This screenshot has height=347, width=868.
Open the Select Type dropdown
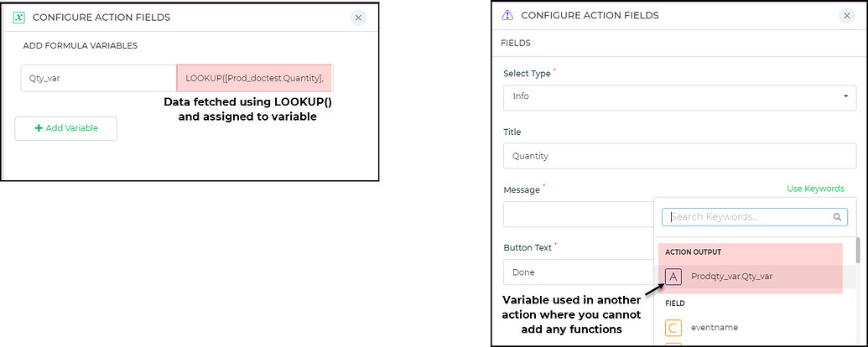680,98
